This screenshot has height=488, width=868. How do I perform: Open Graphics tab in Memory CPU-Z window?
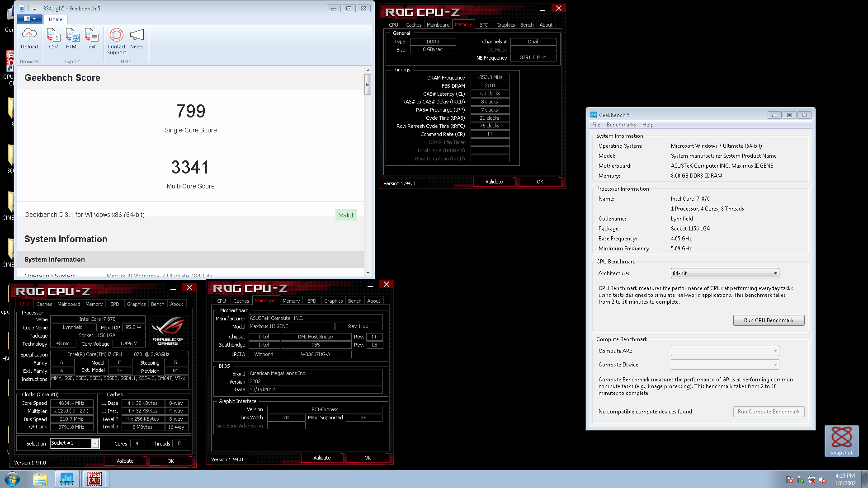click(x=505, y=25)
